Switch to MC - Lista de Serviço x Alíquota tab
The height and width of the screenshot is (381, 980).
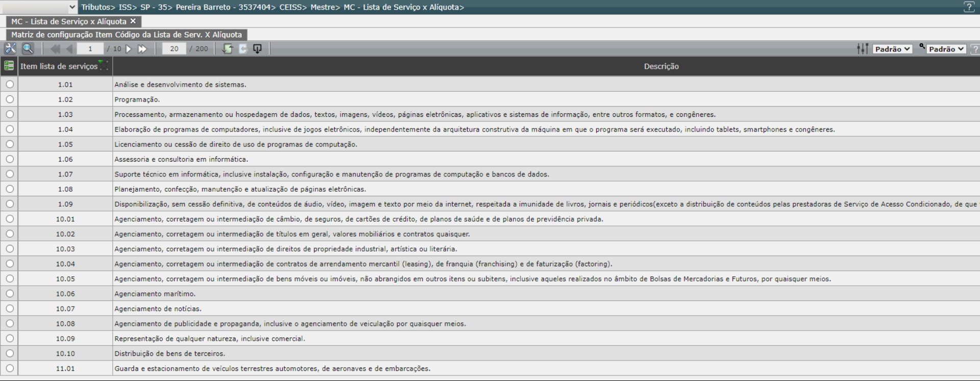(x=68, y=21)
